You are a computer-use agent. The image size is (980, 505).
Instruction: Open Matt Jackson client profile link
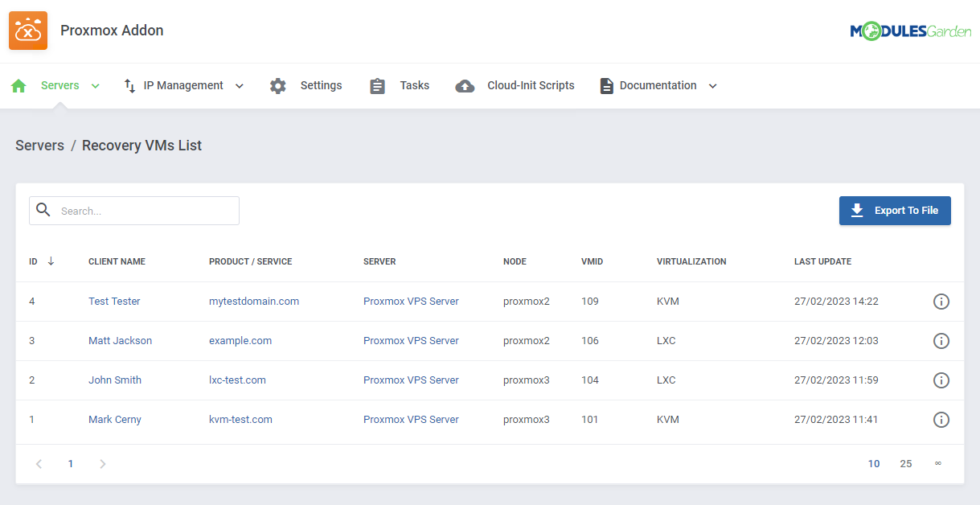point(120,341)
